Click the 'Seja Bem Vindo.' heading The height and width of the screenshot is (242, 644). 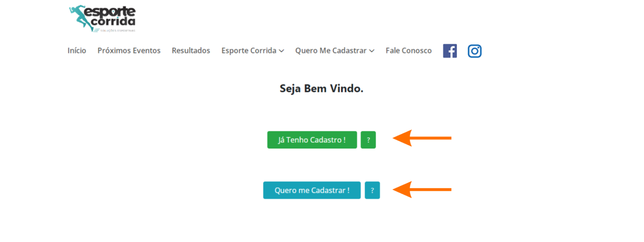[x=321, y=89]
